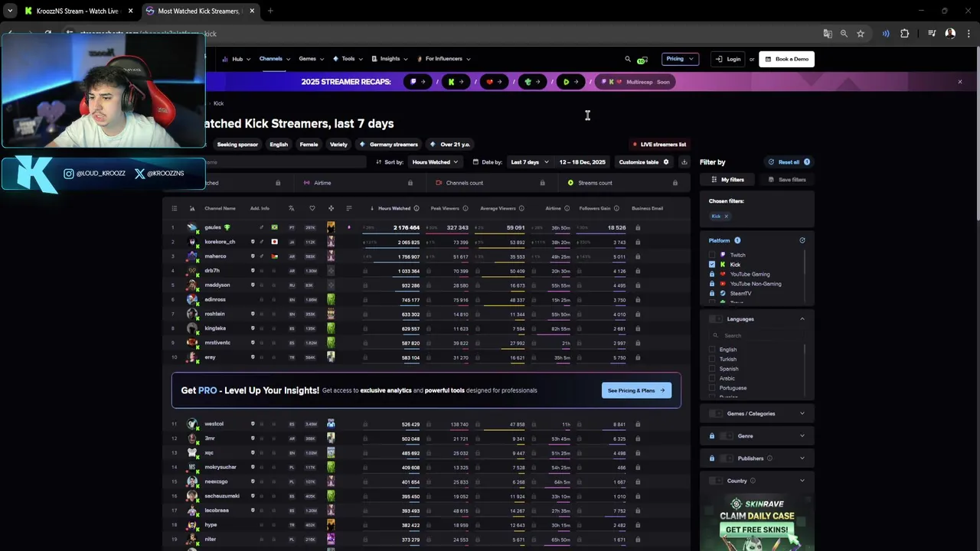This screenshot has height=551, width=980.
Task: Open the Channels navigation menu
Action: 274,59
